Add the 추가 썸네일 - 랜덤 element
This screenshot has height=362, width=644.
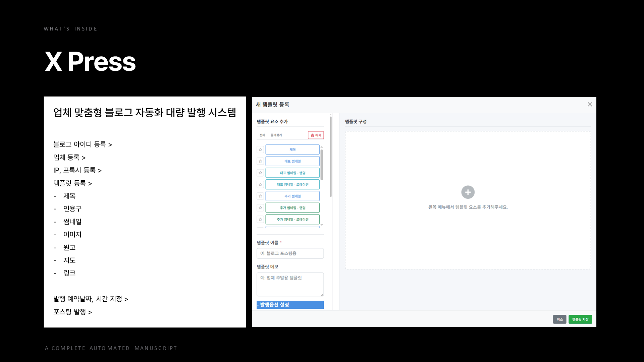292,208
